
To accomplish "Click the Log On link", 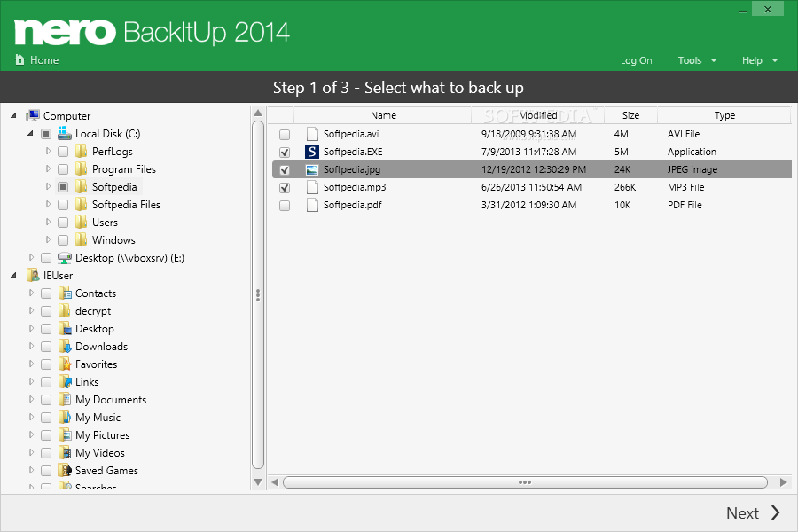I will [x=636, y=60].
